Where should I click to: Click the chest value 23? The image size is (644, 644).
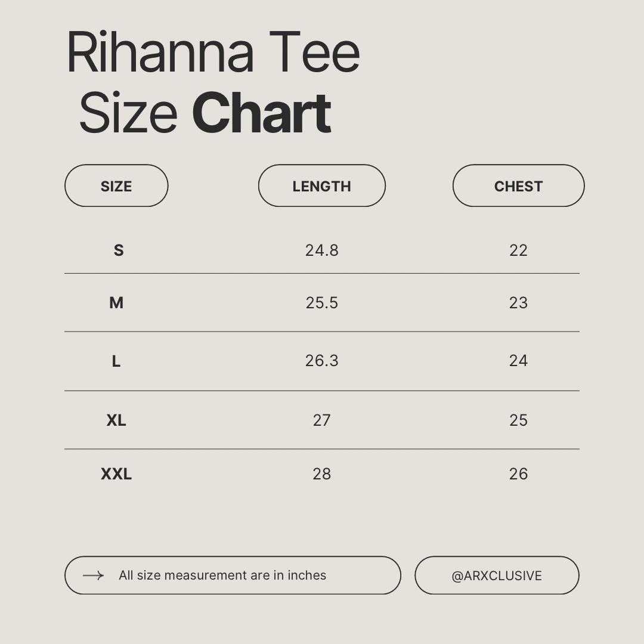click(x=518, y=303)
